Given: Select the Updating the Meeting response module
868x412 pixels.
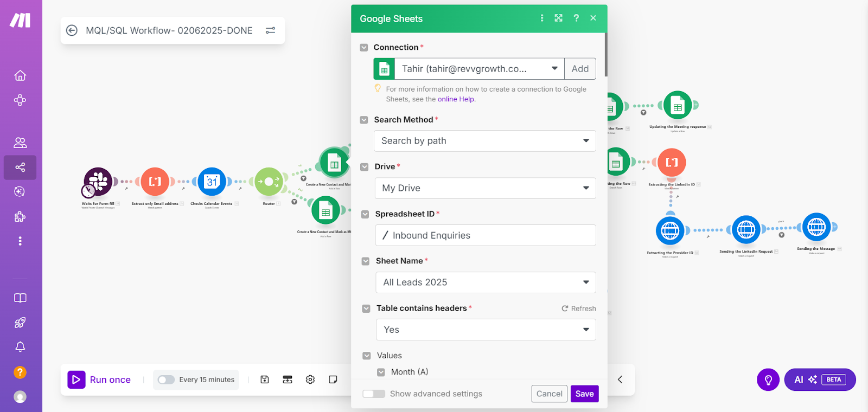Looking at the screenshot, I should (678, 106).
